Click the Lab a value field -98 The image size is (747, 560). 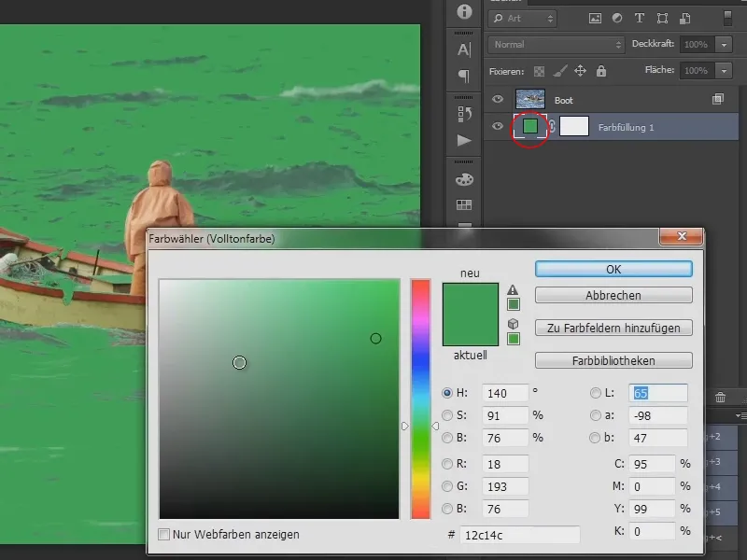(658, 415)
